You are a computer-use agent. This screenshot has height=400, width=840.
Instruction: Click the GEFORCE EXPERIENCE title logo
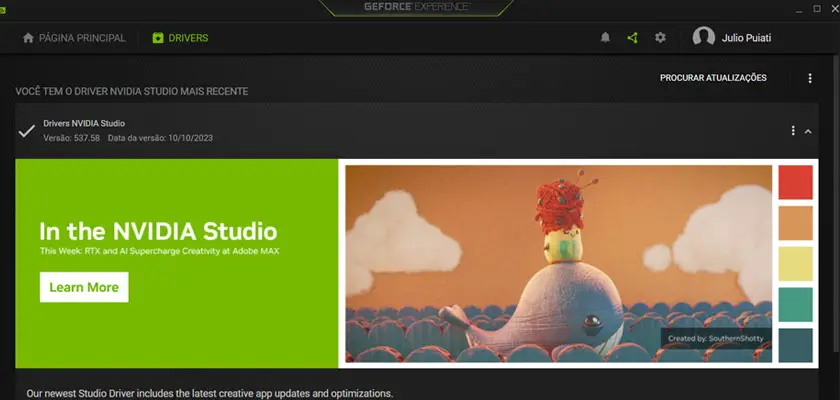tap(417, 6)
